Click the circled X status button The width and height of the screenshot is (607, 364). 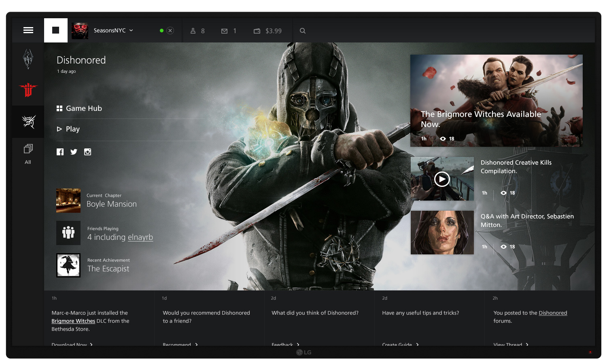click(x=170, y=30)
